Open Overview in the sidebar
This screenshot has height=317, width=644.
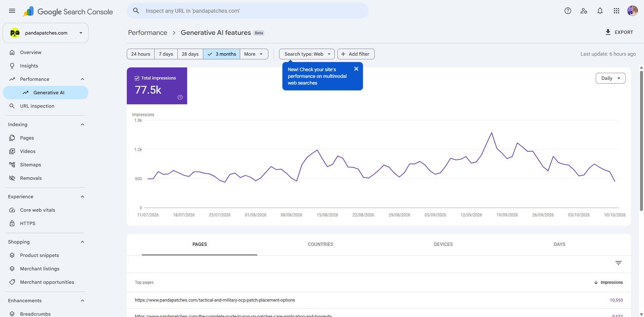click(x=46, y=52)
